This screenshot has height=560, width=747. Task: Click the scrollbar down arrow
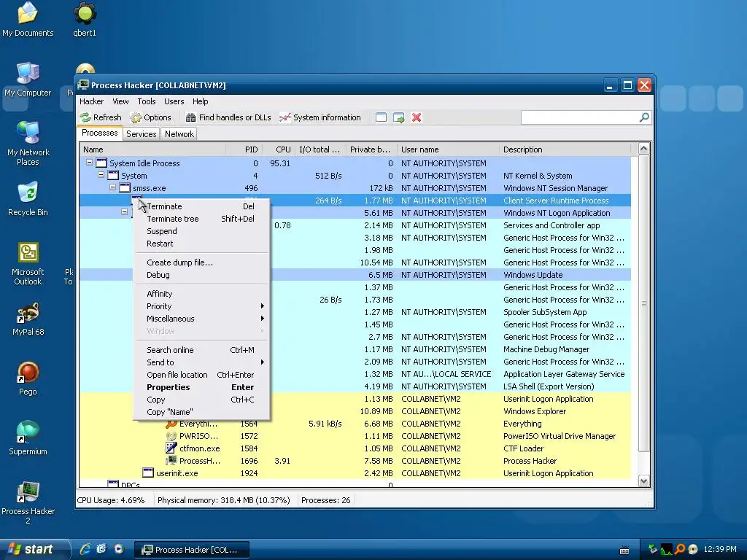click(x=643, y=481)
